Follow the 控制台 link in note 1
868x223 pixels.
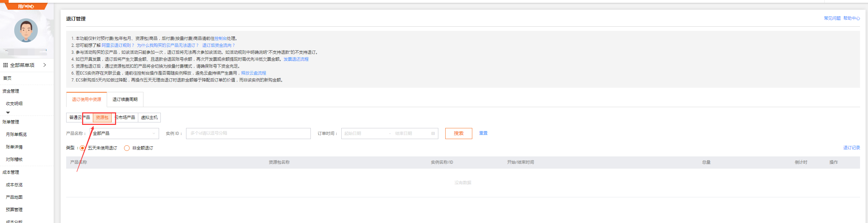pos(220,38)
